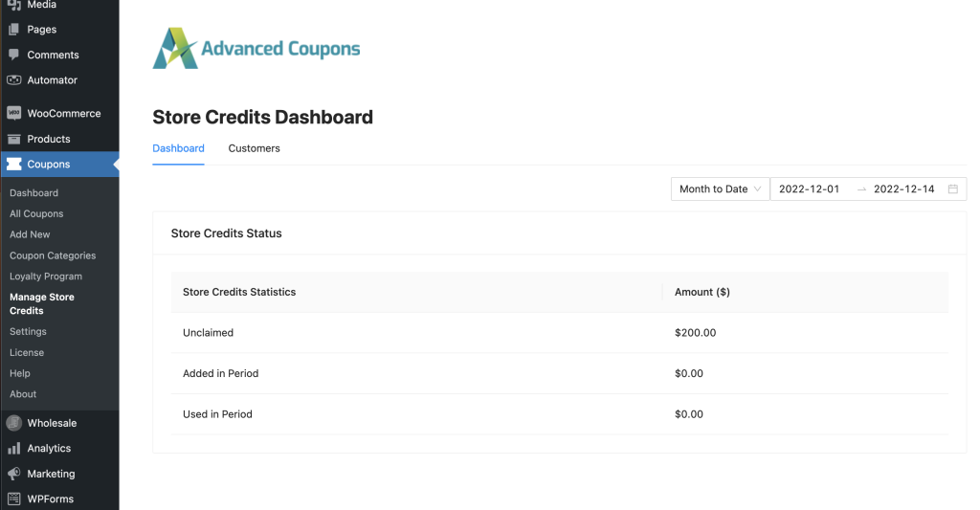This screenshot has width=980, height=510.
Task: Select the Unclaimed row label
Action: click(x=208, y=332)
